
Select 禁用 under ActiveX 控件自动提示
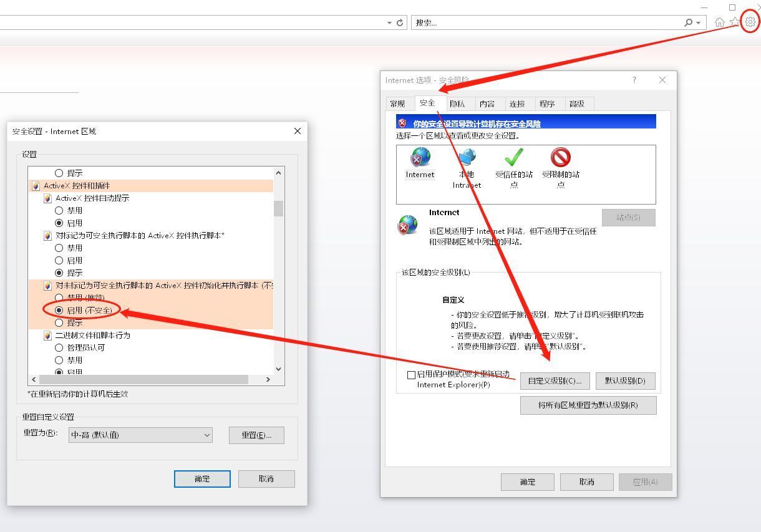pyautogui.click(x=59, y=211)
